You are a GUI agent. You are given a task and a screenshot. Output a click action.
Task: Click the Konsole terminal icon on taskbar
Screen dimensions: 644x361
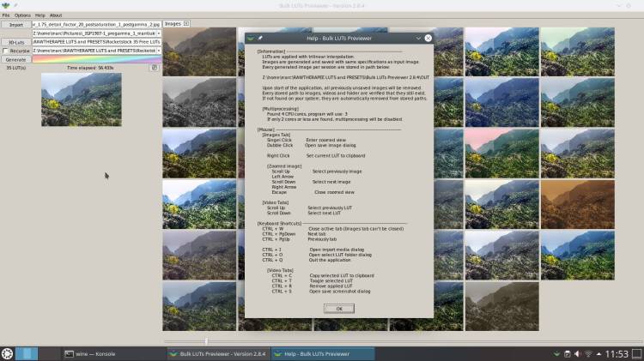point(69,353)
